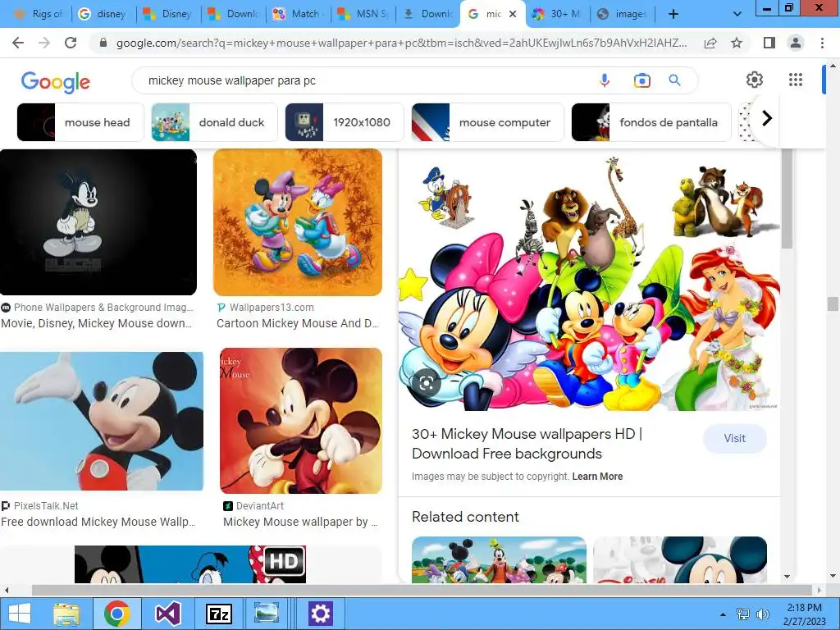Image resolution: width=840 pixels, height=630 pixels.
Task: Search by image with camera icon
Action: click(641, 80)
